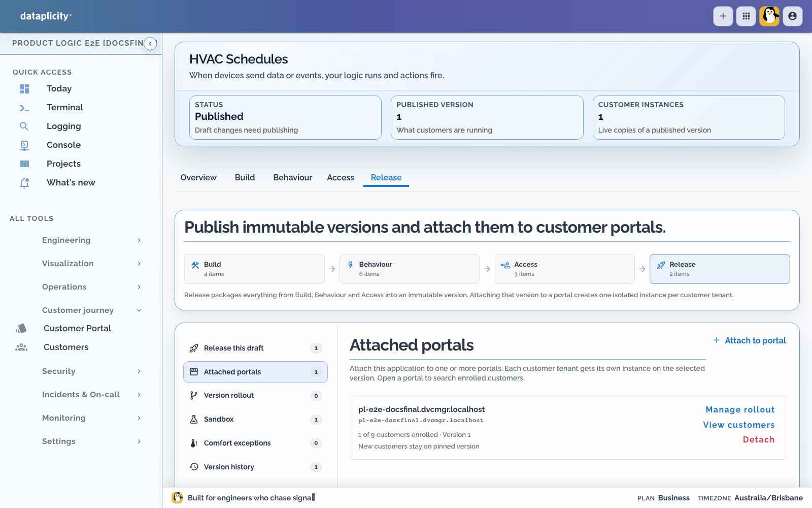The image size is (812, 508).
Task: Click the What's new bell icon
Action: click(x=24, y=183)
